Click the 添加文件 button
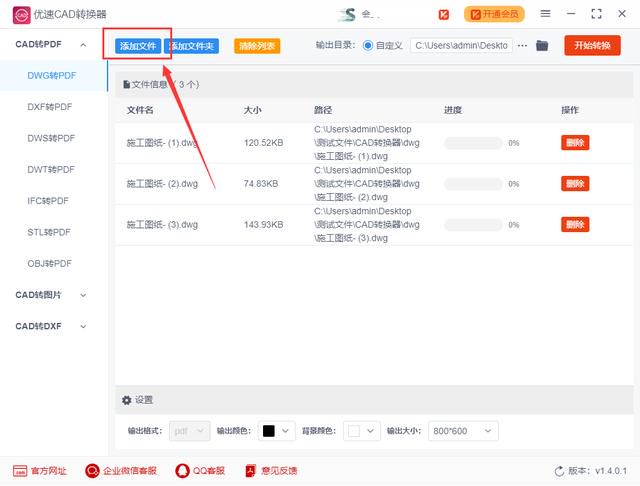 [138, 46]
